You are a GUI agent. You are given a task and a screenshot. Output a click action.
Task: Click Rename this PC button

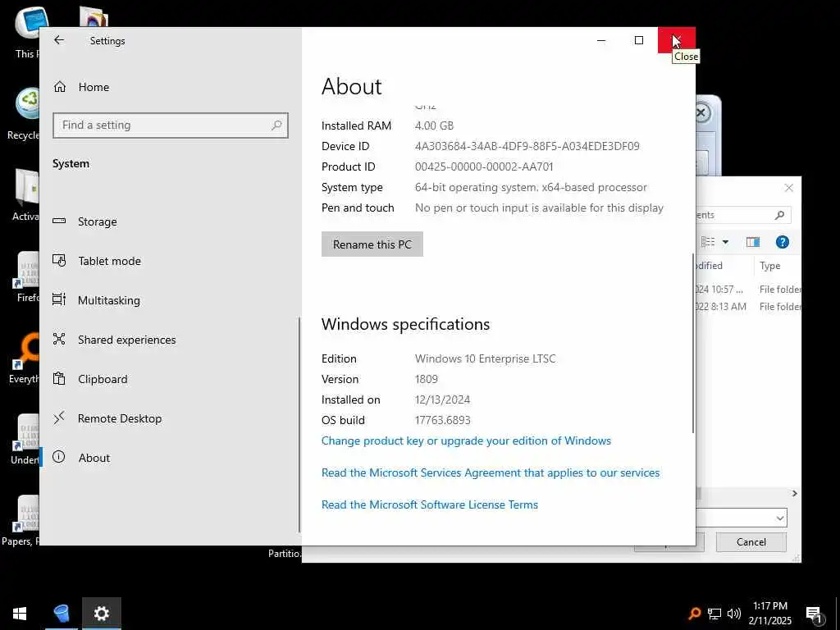372,244
